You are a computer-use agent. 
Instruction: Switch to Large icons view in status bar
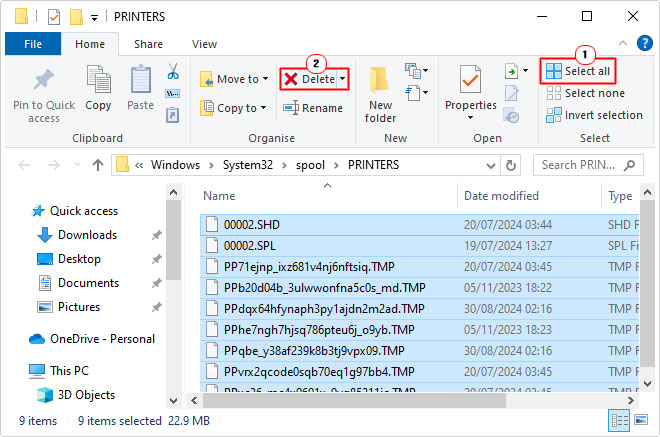[x=641, y=420]
